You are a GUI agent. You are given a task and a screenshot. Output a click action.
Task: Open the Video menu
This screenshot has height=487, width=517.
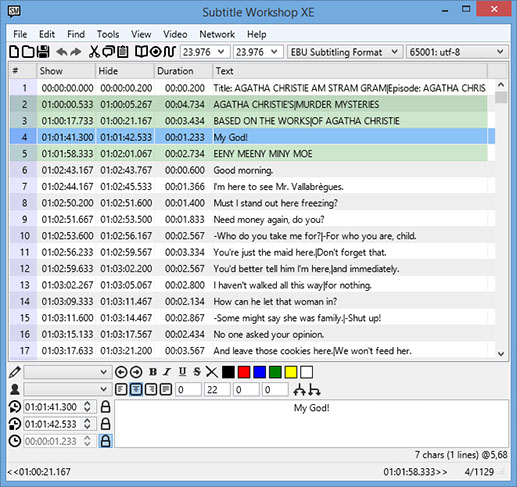(x=175, y=34)
